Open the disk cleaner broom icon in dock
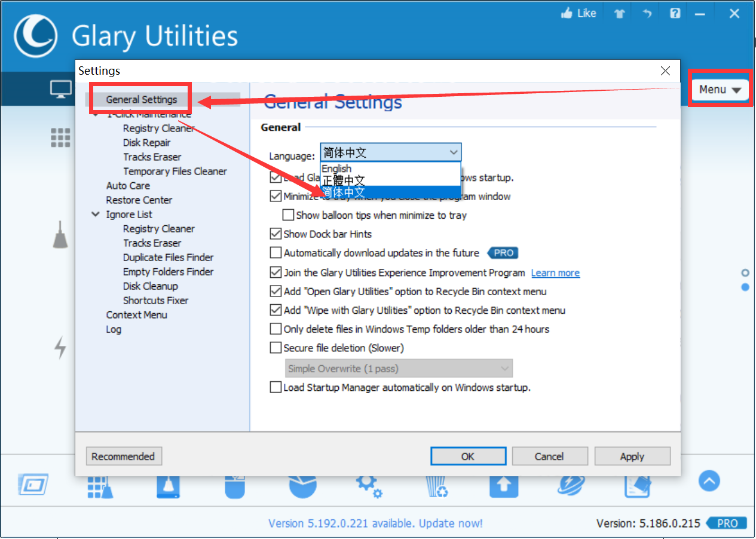 (x=168, y=487)
